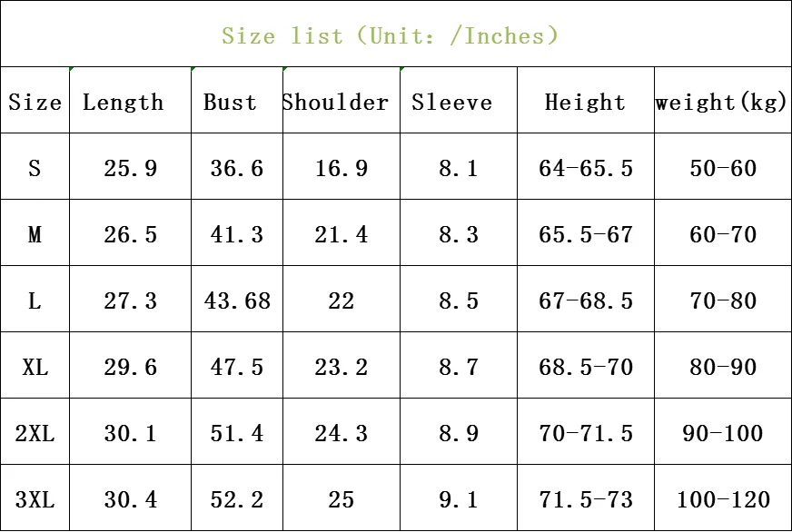792x532 pixels.
Task: Select the weight(kg) column header
Action: click(x=721, y=102)
